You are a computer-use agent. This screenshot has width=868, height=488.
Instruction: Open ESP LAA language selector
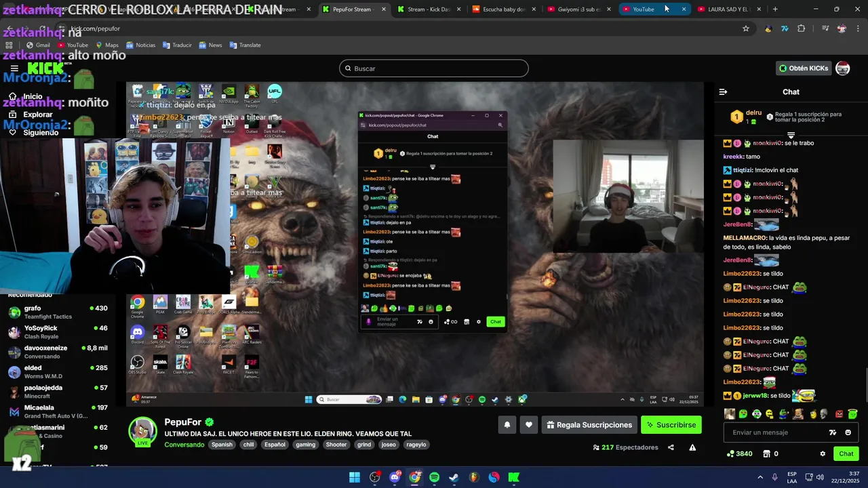tap(792, 477)
